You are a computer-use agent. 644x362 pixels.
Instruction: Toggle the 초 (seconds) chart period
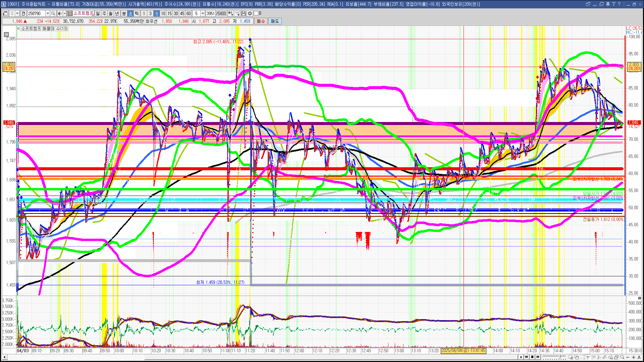[130, 13]
